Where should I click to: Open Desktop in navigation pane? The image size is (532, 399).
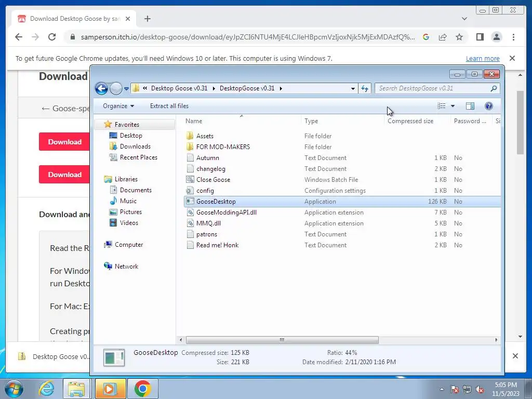pyautogui.click(x=131, y=136)
